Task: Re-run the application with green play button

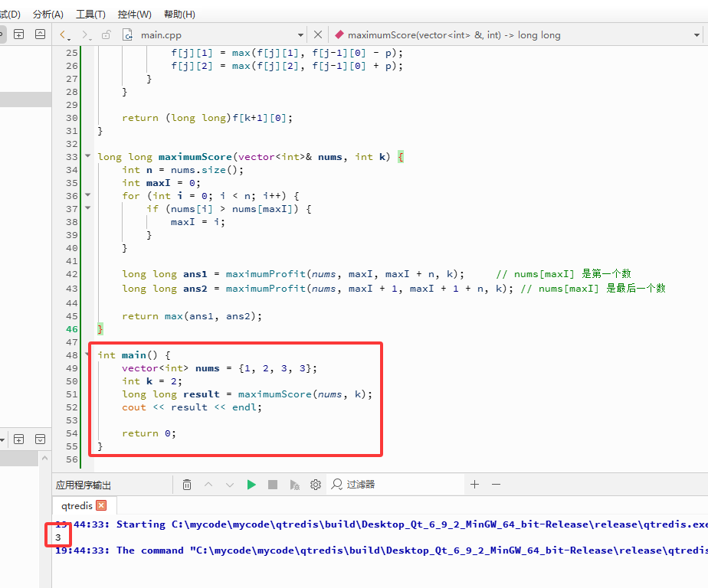Action: (251, 485)
